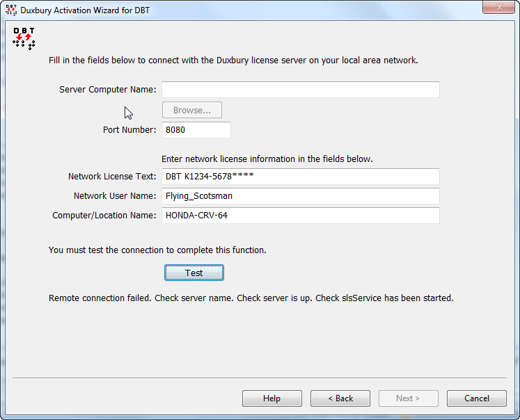Select the Network License Text field
The width and height of the screenshot is (520, 420).
click(301, 177)
